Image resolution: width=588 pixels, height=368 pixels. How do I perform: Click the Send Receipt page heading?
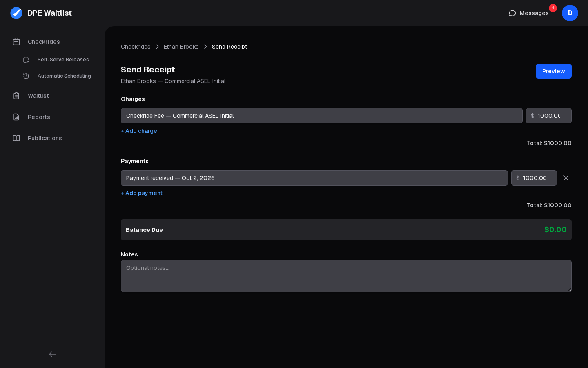pyautogui.click(x=148, y=70)
